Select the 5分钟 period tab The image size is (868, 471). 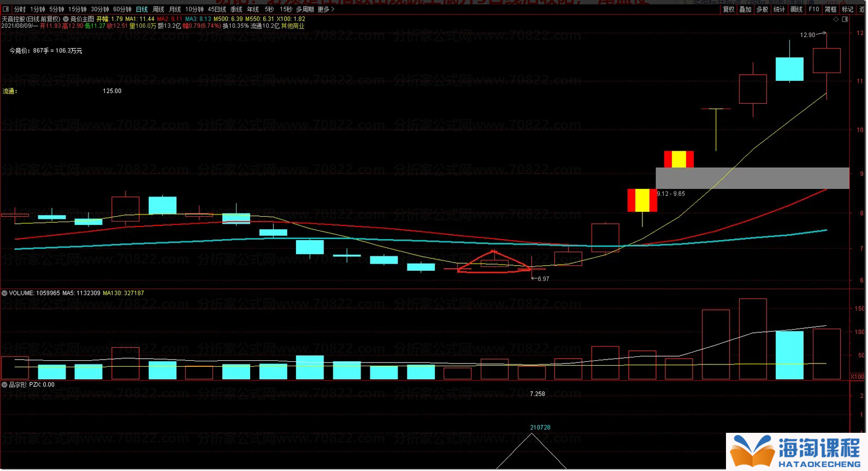click(57, 9)
